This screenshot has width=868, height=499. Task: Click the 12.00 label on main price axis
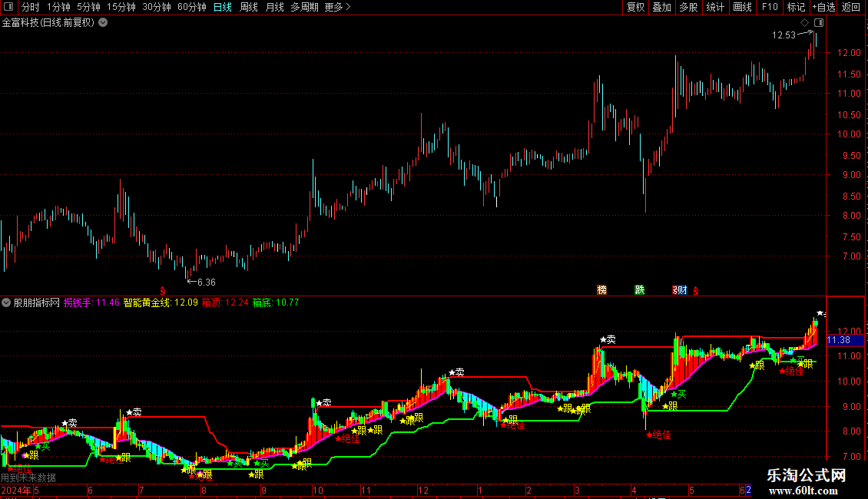click(x=849, y=52)
